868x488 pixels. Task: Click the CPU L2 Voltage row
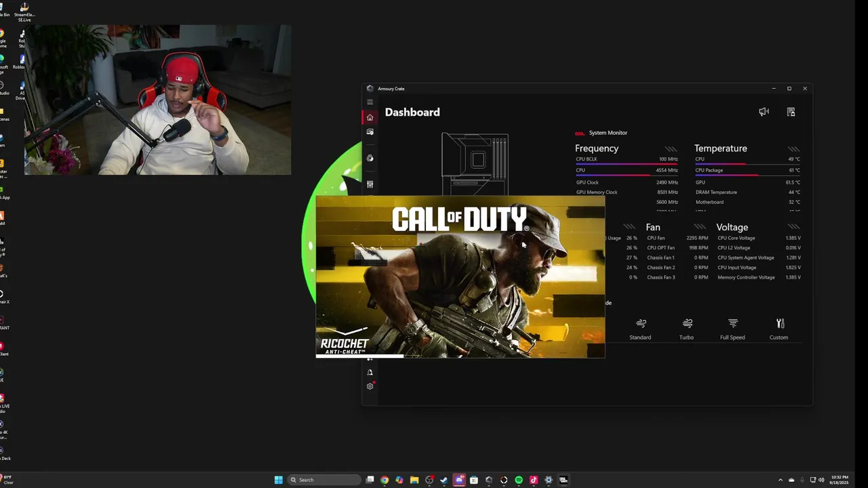(759, 248)
